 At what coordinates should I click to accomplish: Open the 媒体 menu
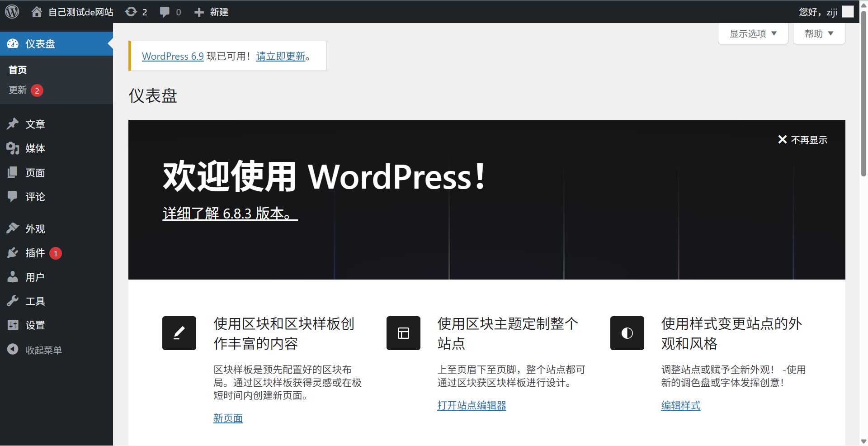57,148
